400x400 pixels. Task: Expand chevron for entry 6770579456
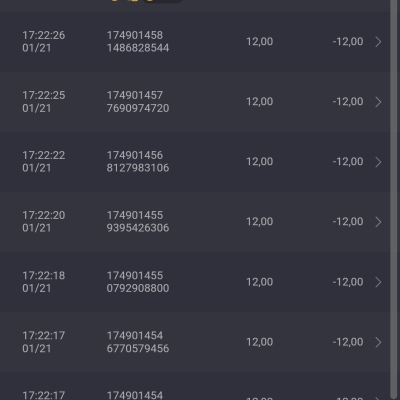(378, 342)
